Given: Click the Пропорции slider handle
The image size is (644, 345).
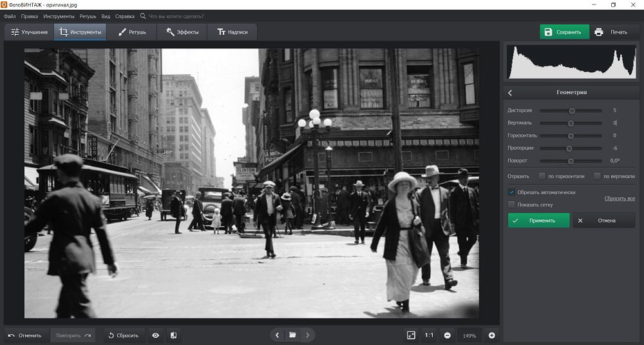Looking at the screenshot, I should tap(569, 148).
